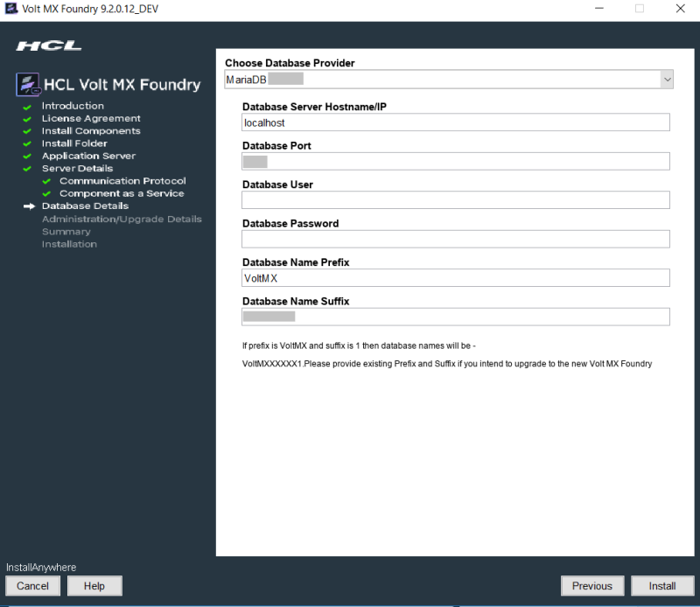Select the Introduction step
Image resolution: width=700 pixels, height=607 pixels.
(x=73, y=106)
